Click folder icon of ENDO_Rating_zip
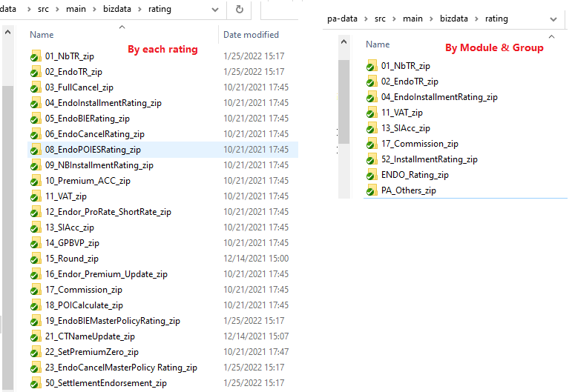The image size is (572, 392). point(372,175)
